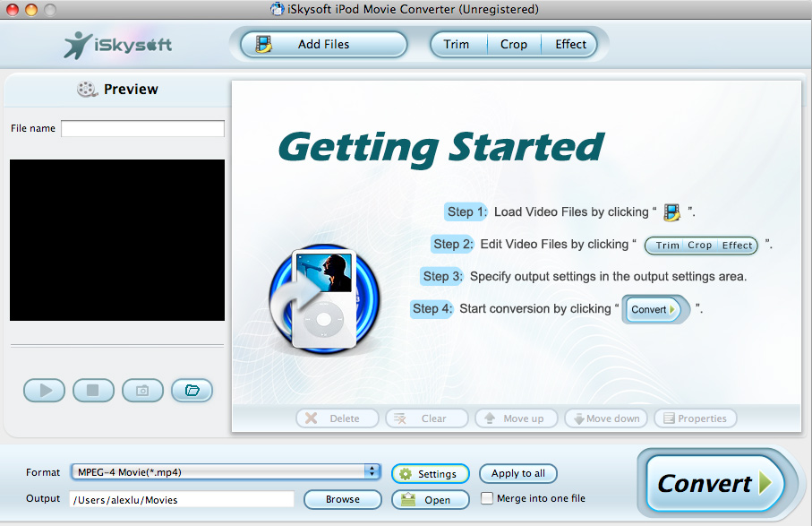The height and width of the screenshot is (526, 812).
Task: Open the Format dropdown MPEG-4 Movie
Action: 226,472
